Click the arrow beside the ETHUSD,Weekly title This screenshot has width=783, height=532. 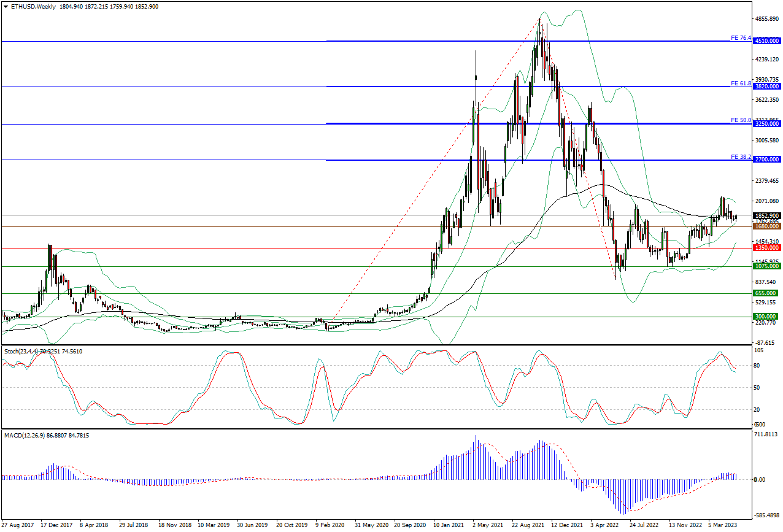coord(5,6)
